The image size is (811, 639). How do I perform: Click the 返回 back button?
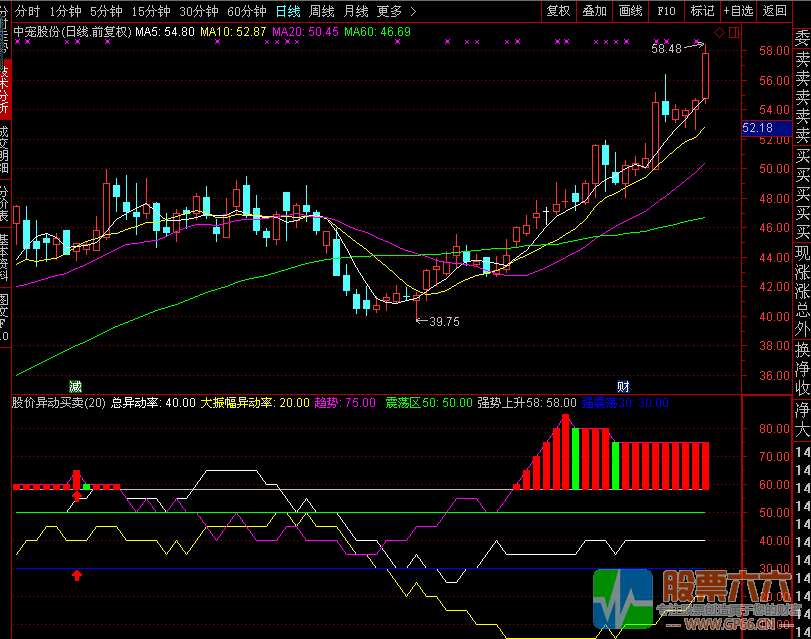(x=774, y=11)
